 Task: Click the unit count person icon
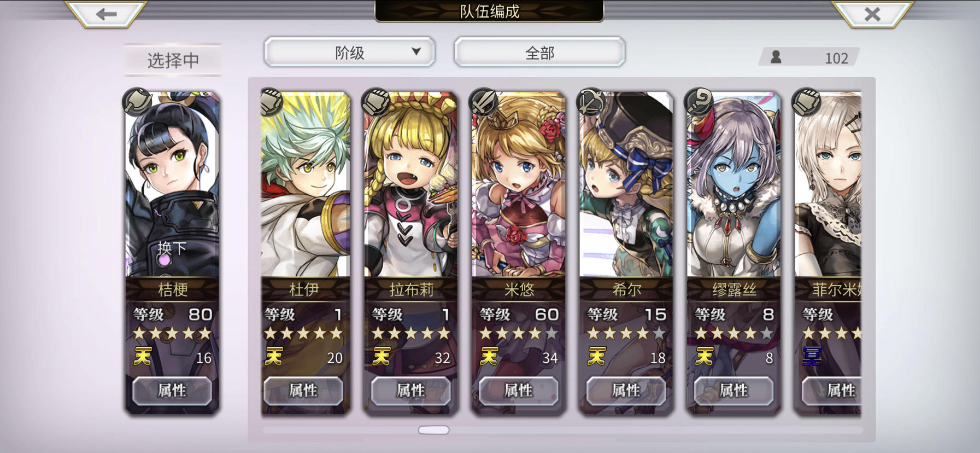(x=776, y=57)
